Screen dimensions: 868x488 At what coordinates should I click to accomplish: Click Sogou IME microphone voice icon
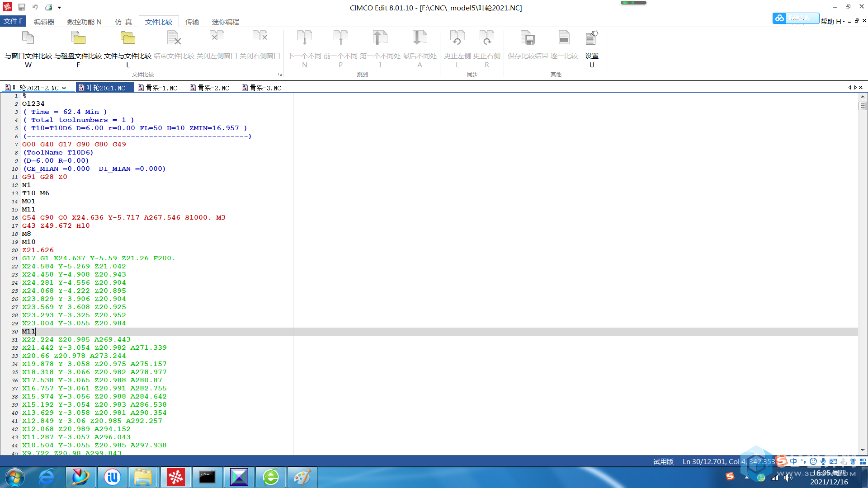pyautogui.click(x=823, y=461)
